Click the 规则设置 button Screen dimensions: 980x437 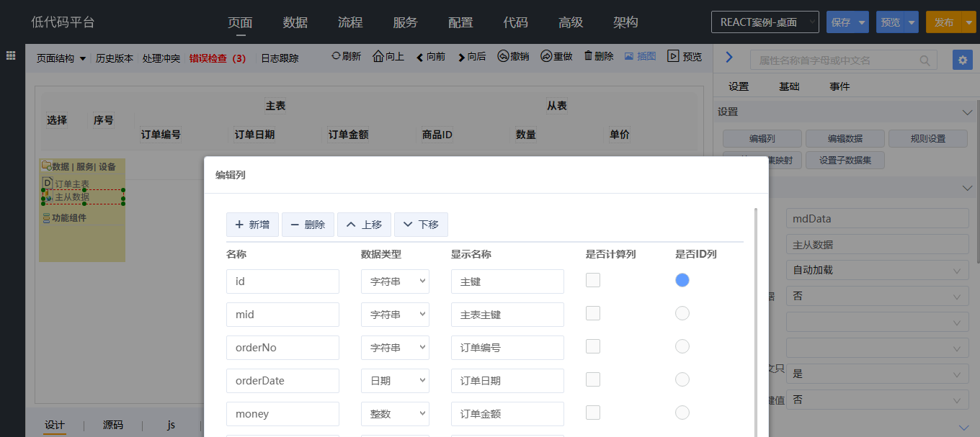[x=928, y=139]
